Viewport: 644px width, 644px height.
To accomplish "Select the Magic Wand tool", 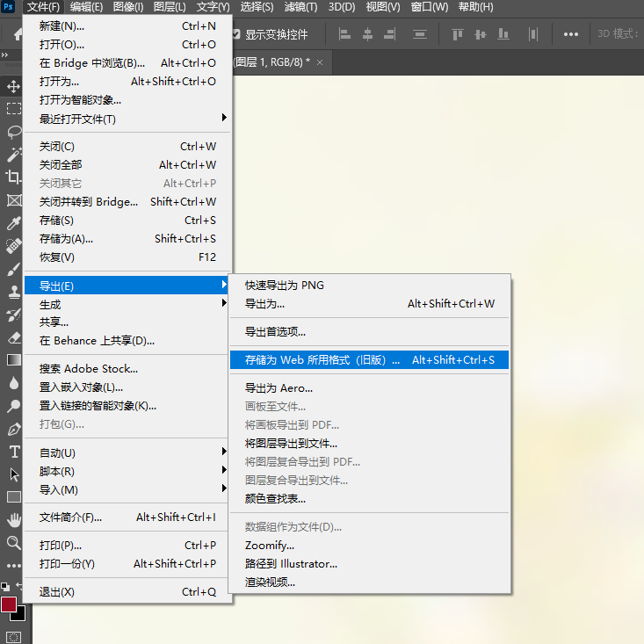I will 13,155.
